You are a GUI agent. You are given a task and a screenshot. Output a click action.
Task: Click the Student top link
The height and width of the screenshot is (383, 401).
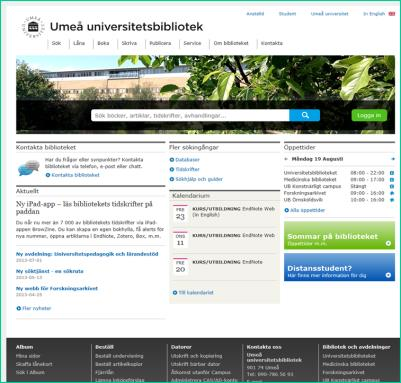pyautogui.click(x=287, y=14)
